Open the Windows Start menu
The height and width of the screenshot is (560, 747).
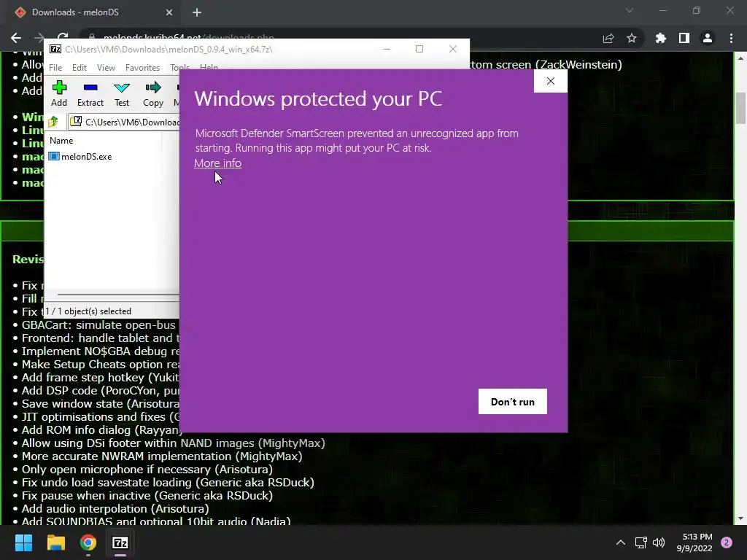pos(23,542)
